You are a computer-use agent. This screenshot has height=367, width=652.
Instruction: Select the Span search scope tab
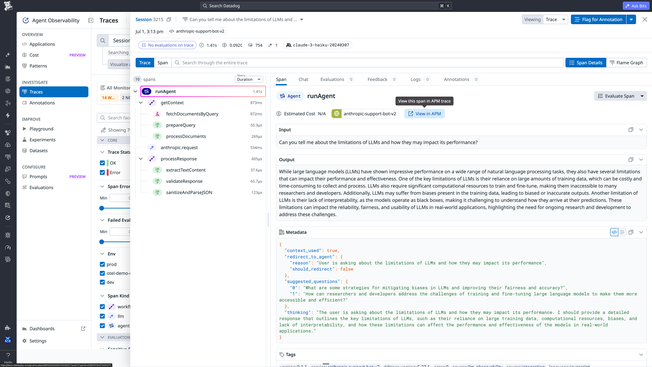(x=163, y=63)
